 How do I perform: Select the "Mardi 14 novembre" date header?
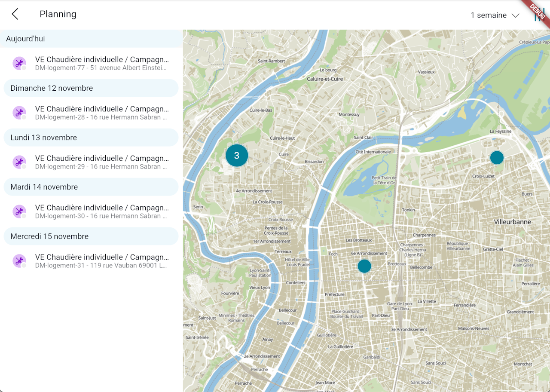click(44, 187)
